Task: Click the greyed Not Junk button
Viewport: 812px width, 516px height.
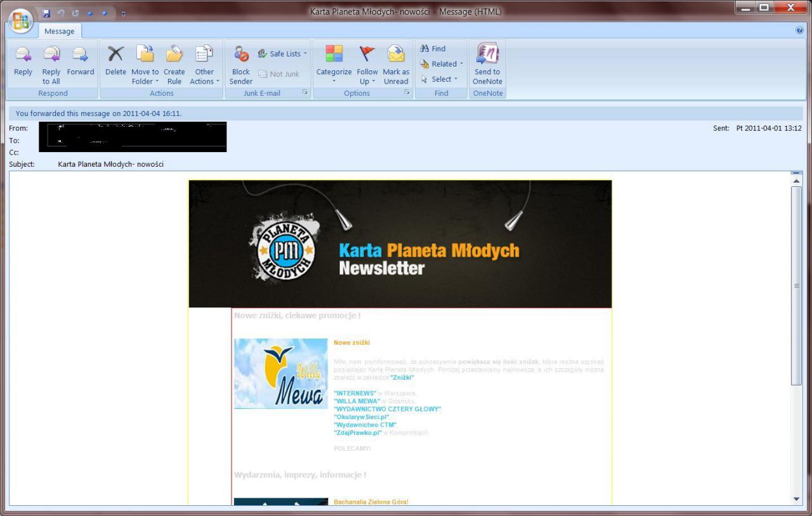Action: pyautogui.click(x=278, y=74)
